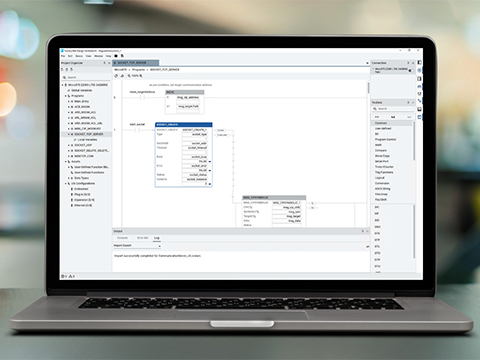Viewport: 480px width, 360px height.
Task: Click third icon in Project Organizer toolbar
Action: coord(72,70)
